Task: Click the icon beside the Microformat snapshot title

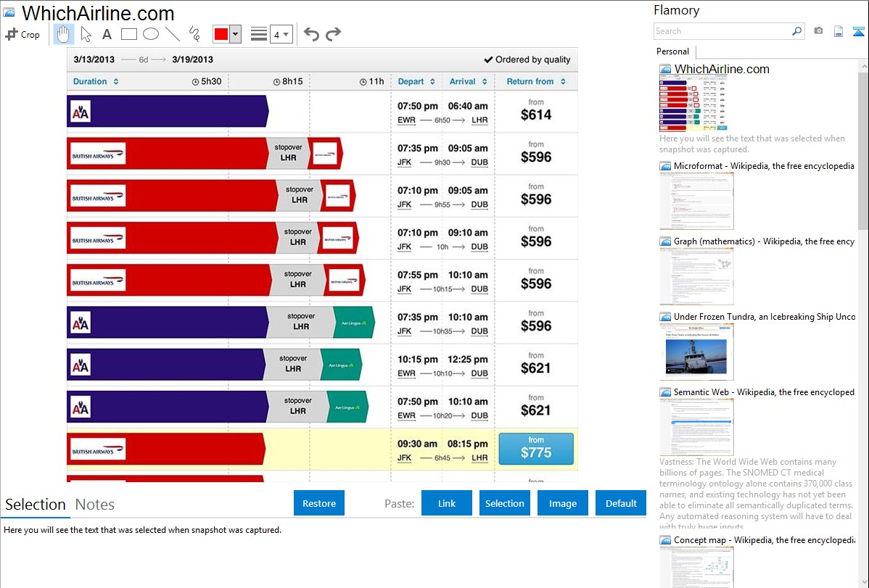Action: pyautogui.click(x=665, y=166)
